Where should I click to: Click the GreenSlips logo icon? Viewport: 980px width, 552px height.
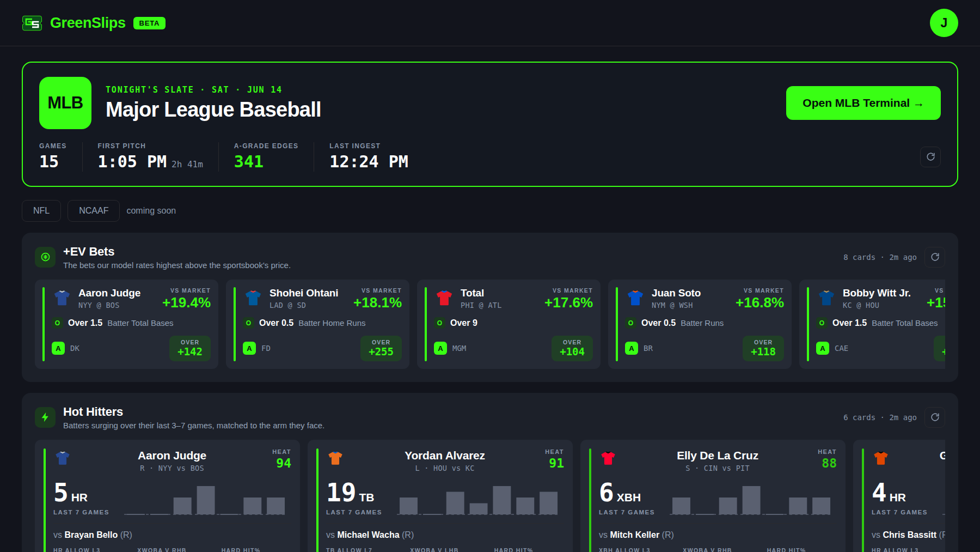pos(32,23)
